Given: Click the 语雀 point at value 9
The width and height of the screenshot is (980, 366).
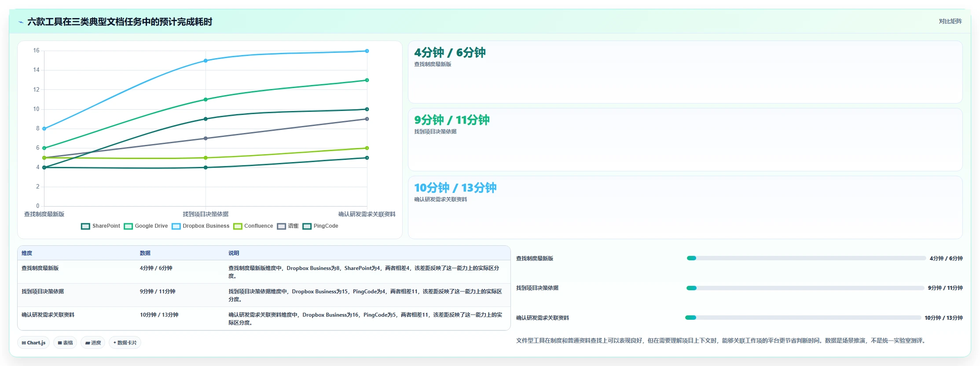Looking at the screenshot, I should coord(367,119).
